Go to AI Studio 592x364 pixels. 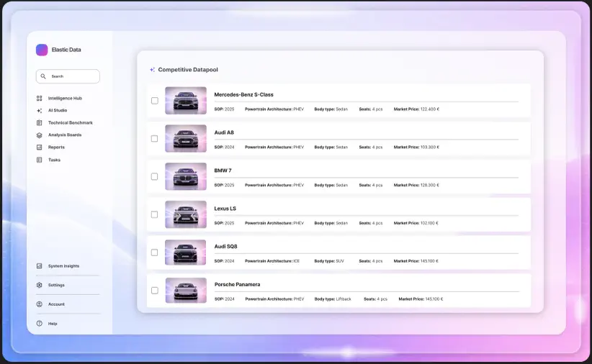coord(58,111)
